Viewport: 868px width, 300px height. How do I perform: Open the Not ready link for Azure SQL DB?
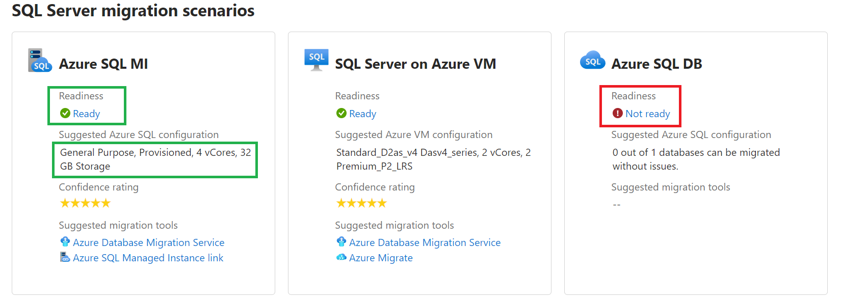[647, 114]
